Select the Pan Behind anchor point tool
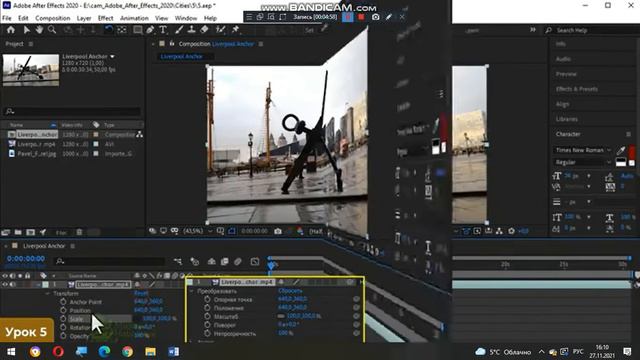The image size is (640, 360). [x=122, y=30]
